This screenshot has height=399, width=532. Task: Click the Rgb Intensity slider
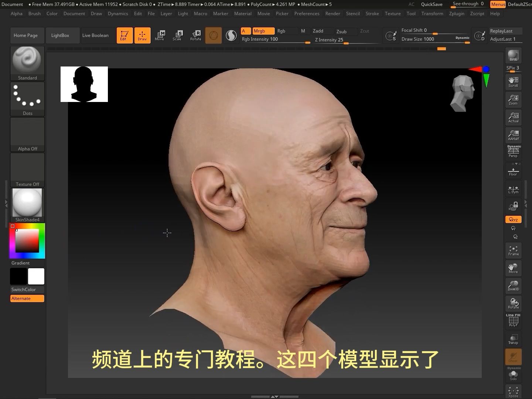[276, 40]
